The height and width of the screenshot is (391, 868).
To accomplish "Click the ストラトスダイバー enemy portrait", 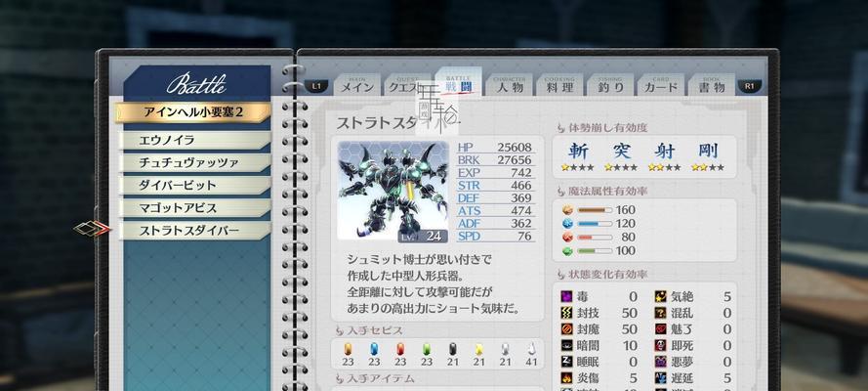I will 393,191.
